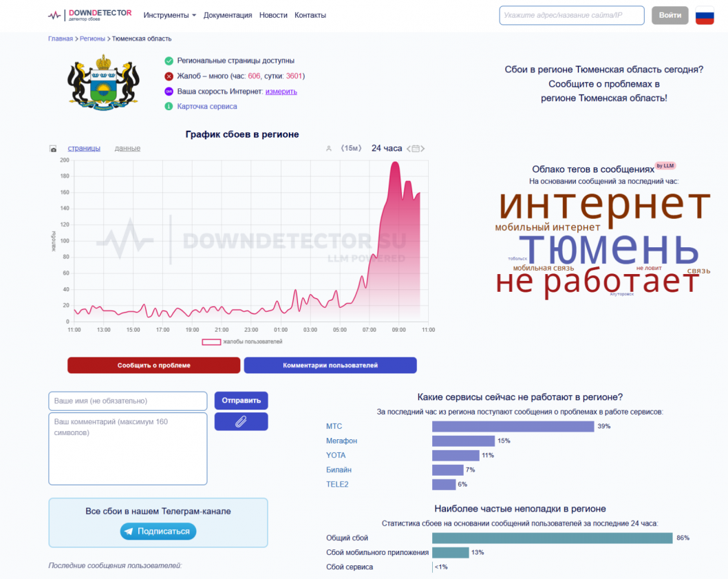Focus the site address search field
Image resolution: width=728 pixels, height=579 pixels.
point(571,15)
